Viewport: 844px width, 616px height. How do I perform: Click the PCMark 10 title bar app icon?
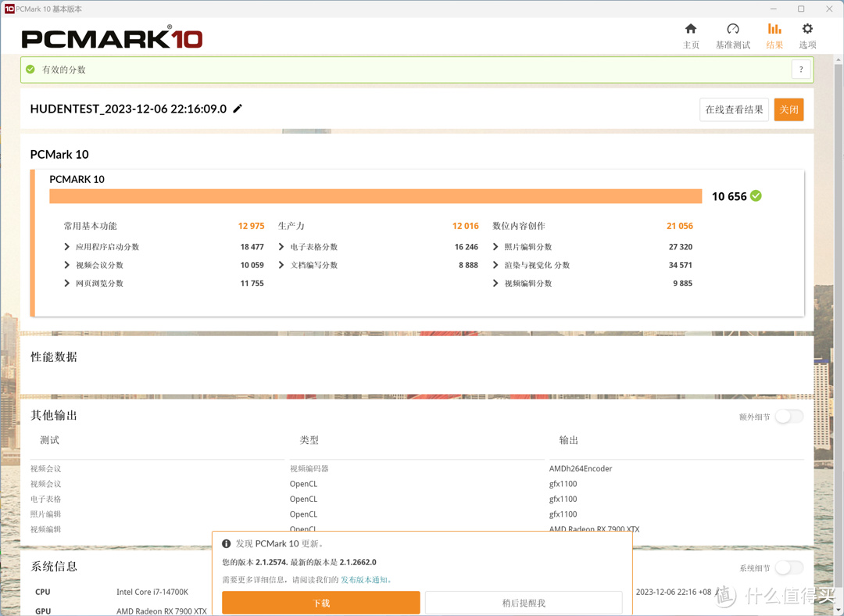tap(9, 9)
